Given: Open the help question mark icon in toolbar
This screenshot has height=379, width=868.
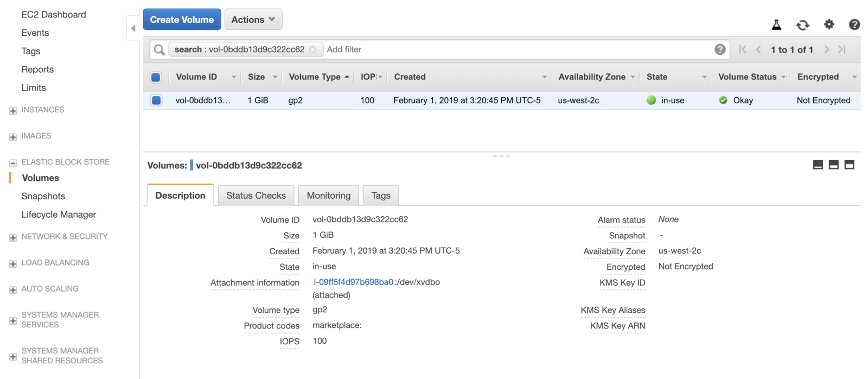Looking at the screenshot, I should [854, 24].
